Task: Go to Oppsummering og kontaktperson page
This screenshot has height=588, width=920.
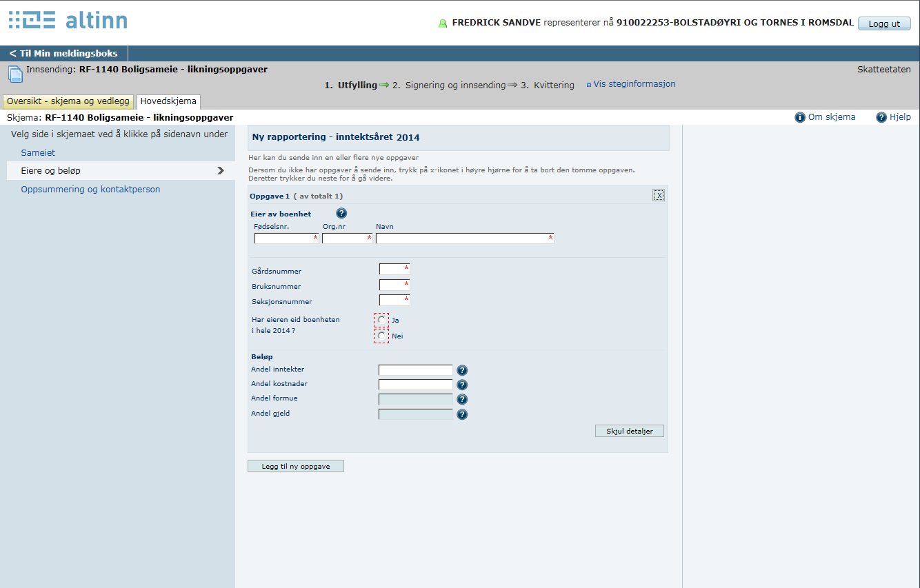Action: (x=90, y=189)
